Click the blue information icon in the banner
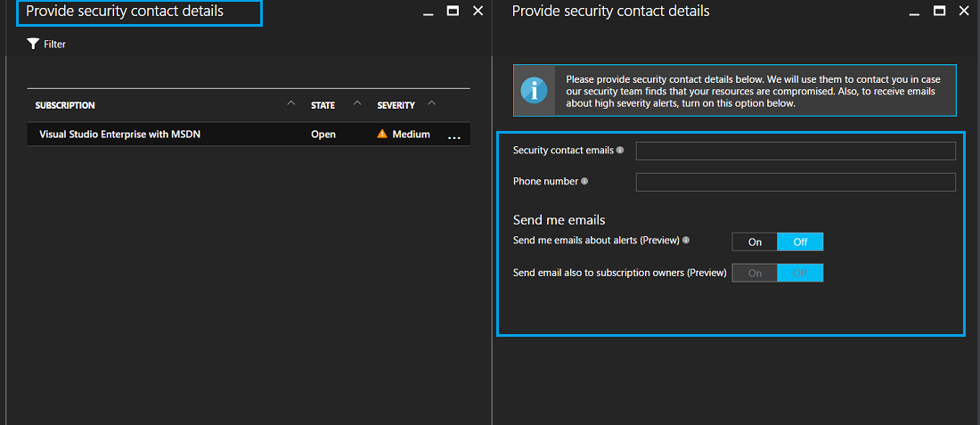This screenshot has width=980, height=425. point(534,90)
